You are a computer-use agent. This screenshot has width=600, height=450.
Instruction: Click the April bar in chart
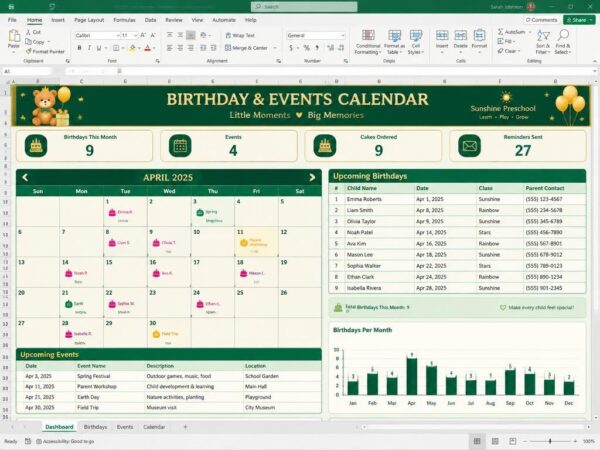click(x=411, y=377)
